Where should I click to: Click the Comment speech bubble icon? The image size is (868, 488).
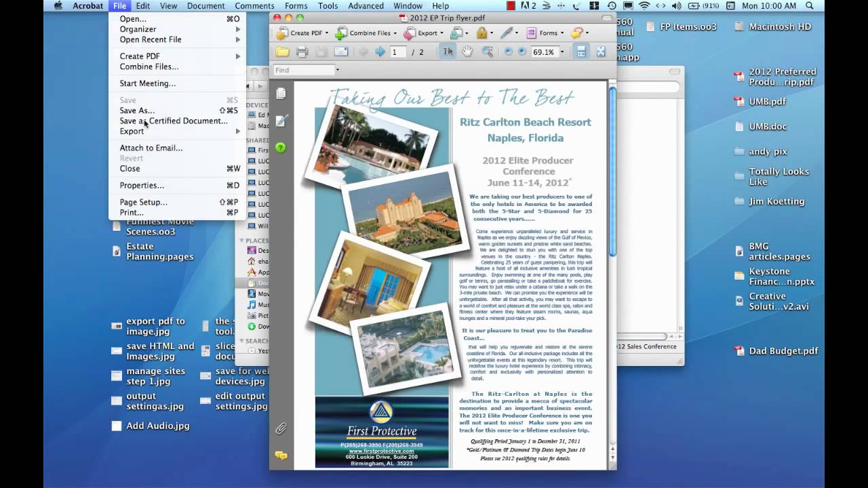pyautogui.click(x=576, y=33)
